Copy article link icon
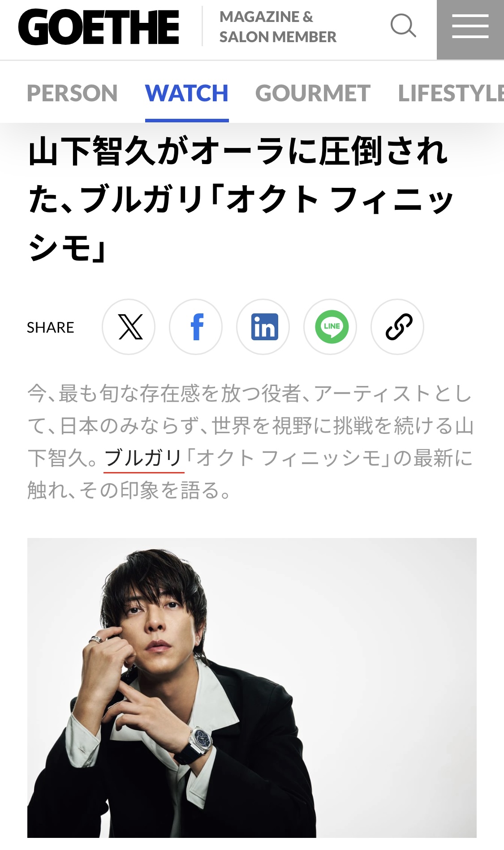Viewport: 504px width, 850px height. [398, 327]
